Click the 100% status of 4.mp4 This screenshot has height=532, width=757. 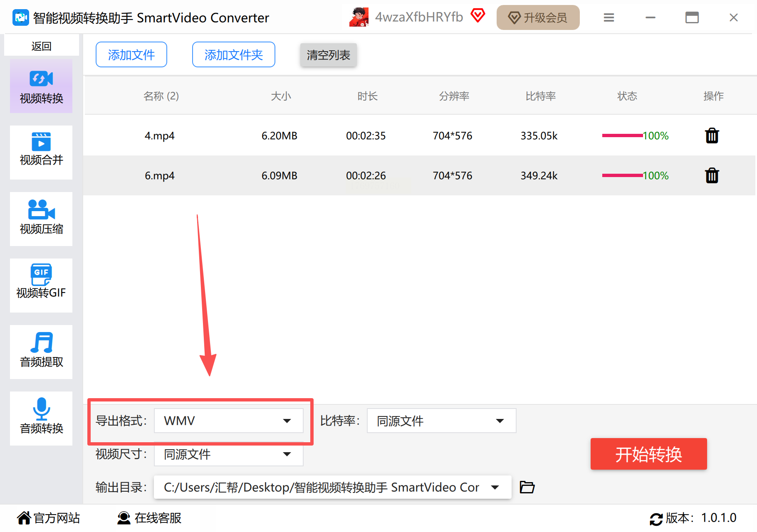click(x=656, y=136)
